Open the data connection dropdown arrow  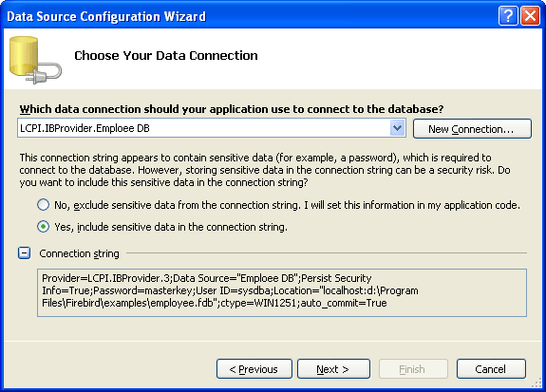point(397,128)
